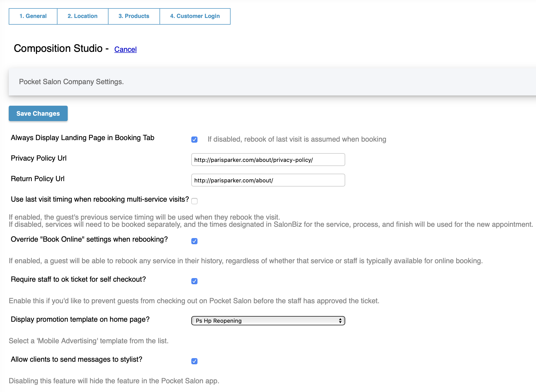Click the dropdown's up-down stepper arrows
Image resolution: width=536 pixels, height=392 pixels.
(x=340, y=321)
